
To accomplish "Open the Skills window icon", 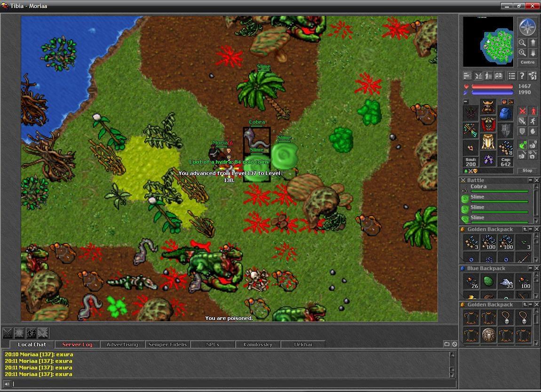I will (x=468, y=76).
